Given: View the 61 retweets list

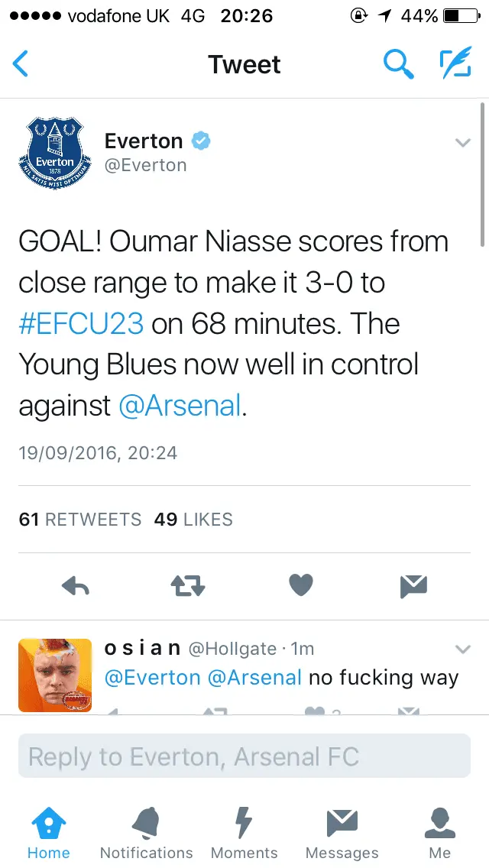Looking at the screenshot, I should [x=80, y=520].
